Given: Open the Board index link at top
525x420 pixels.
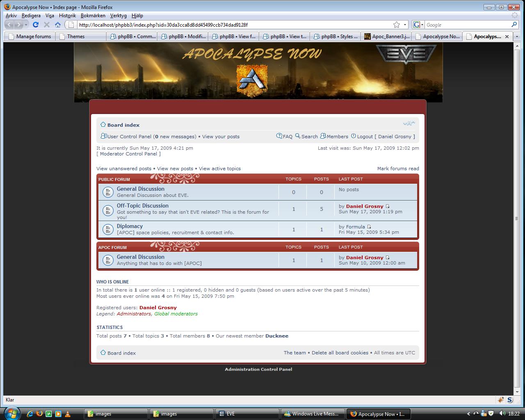Looking at the screenshot, I should (x=123, y=125).
